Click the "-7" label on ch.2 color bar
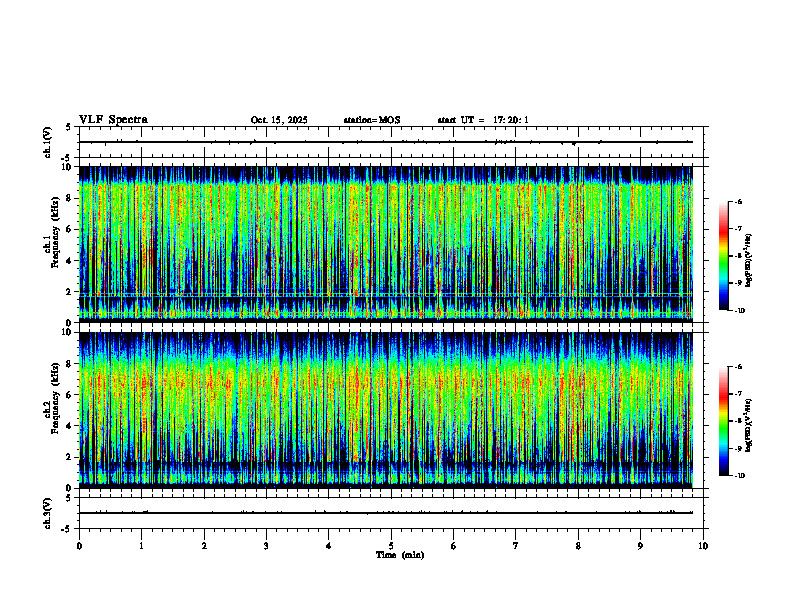Image resolution: width=792 pixels, height=612 pixels. tap(738, 394)
